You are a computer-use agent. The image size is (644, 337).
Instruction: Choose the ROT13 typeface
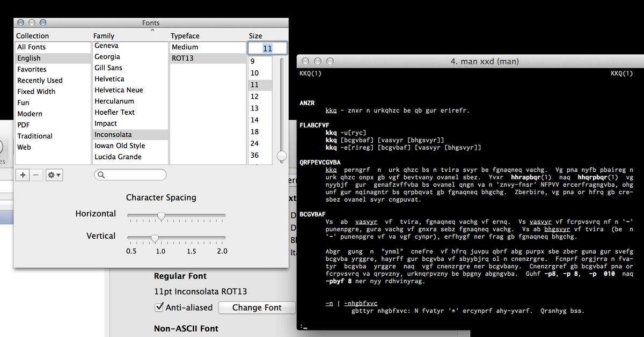pos(182,58)
